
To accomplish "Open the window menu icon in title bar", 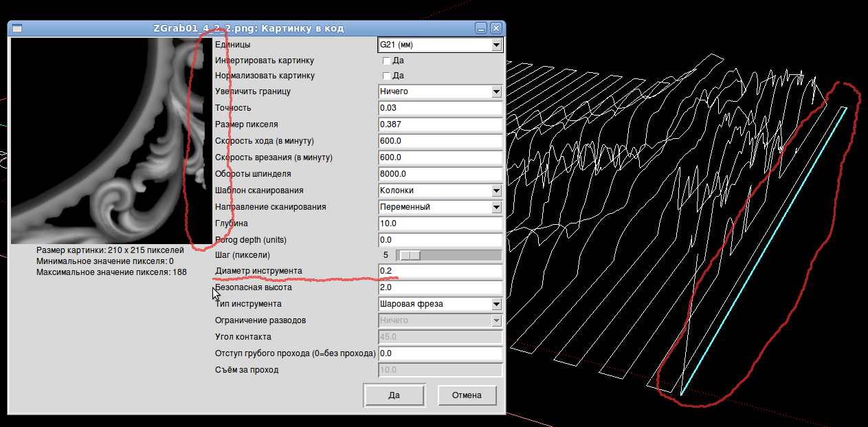I will coord(17,28).
